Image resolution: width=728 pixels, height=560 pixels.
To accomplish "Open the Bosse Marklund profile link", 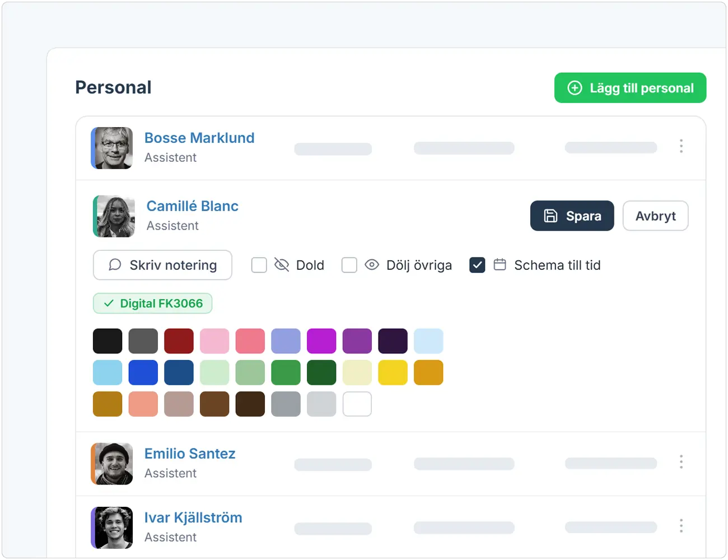I will [x=199, y=138].
